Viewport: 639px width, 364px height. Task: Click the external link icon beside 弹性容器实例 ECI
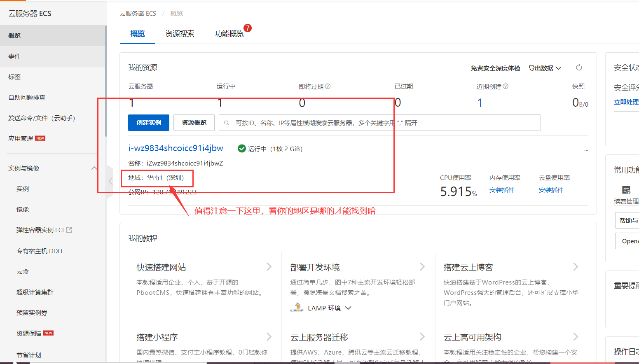(69, 230)
